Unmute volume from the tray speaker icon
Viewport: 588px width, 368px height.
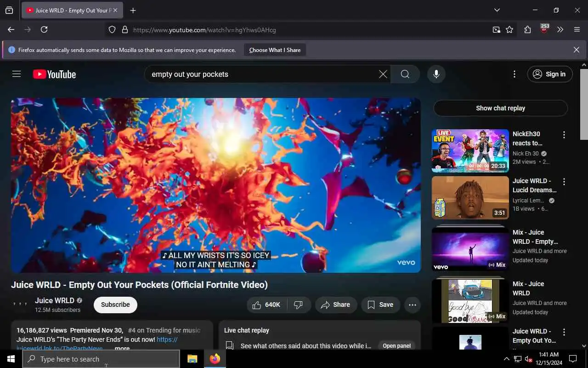(x=528, y=359)
